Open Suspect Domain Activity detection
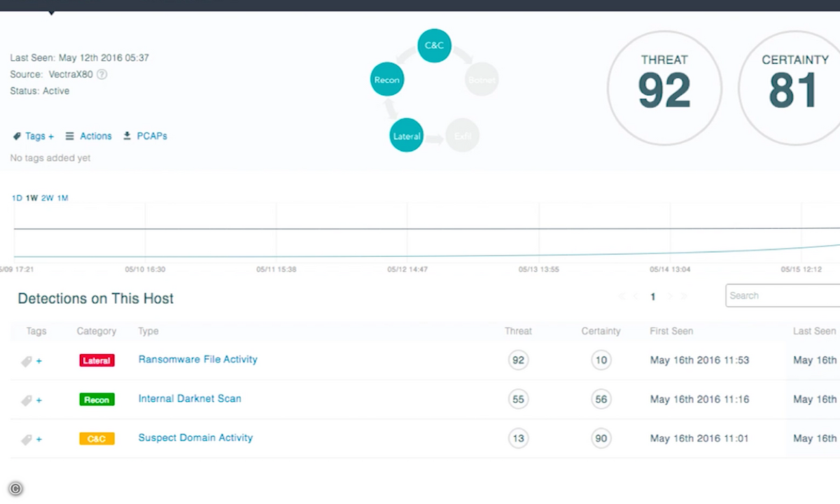840x504 pixels. [x=195, y=437]
